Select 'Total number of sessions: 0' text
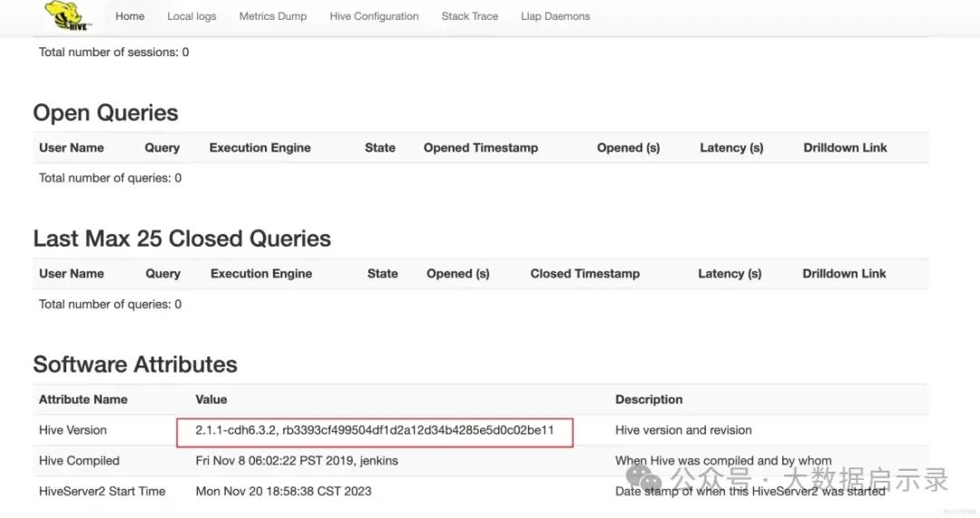Image resolution: width=980 pixels, height=518 pixels. pyautogui.click(x=113, y=53)
